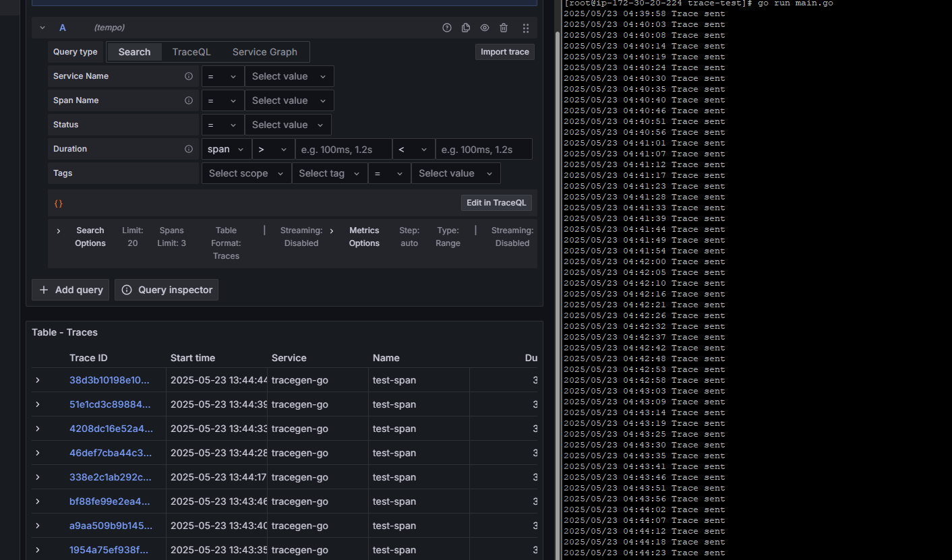Image resolution: width=952 pixels, height=560 pixels.
Task: Switch to the TraceQL query type
Action: coord(191,52)
